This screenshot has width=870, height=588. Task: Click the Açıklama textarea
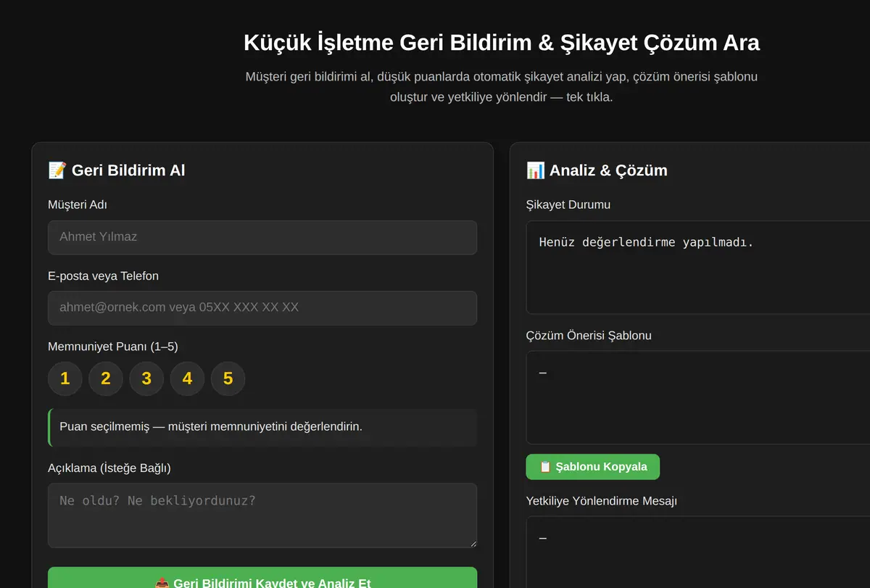262,515
